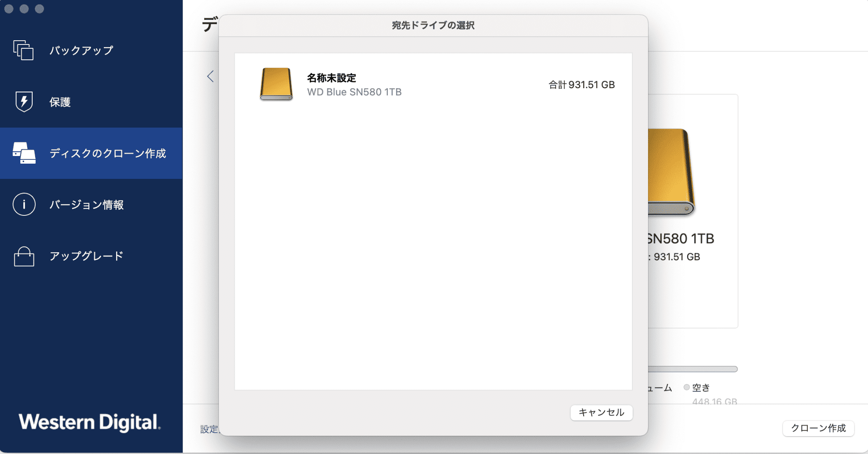
Task: Click the 設定 link at the bottom
Action: [x=209, y=429]
